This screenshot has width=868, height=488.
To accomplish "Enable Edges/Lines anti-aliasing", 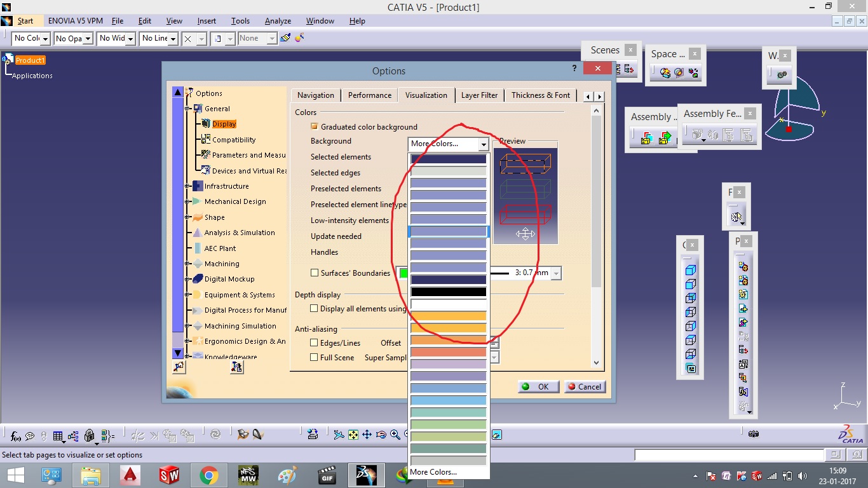I will 314,342.
